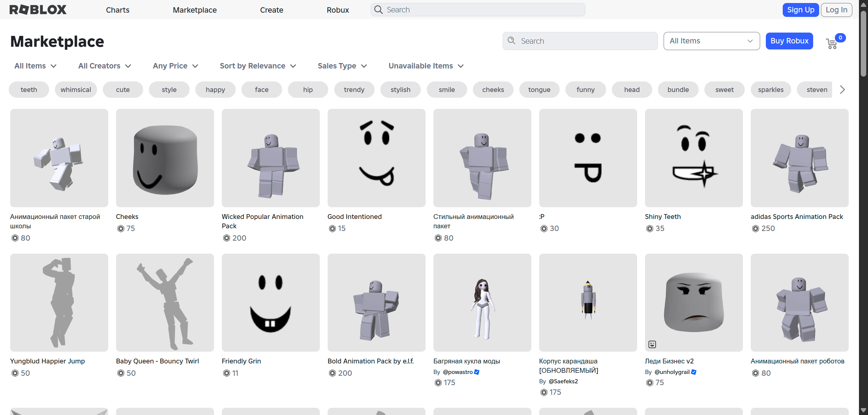Select the cute tag chip
This screenshot has width=868, height=415.
point(123,90)
